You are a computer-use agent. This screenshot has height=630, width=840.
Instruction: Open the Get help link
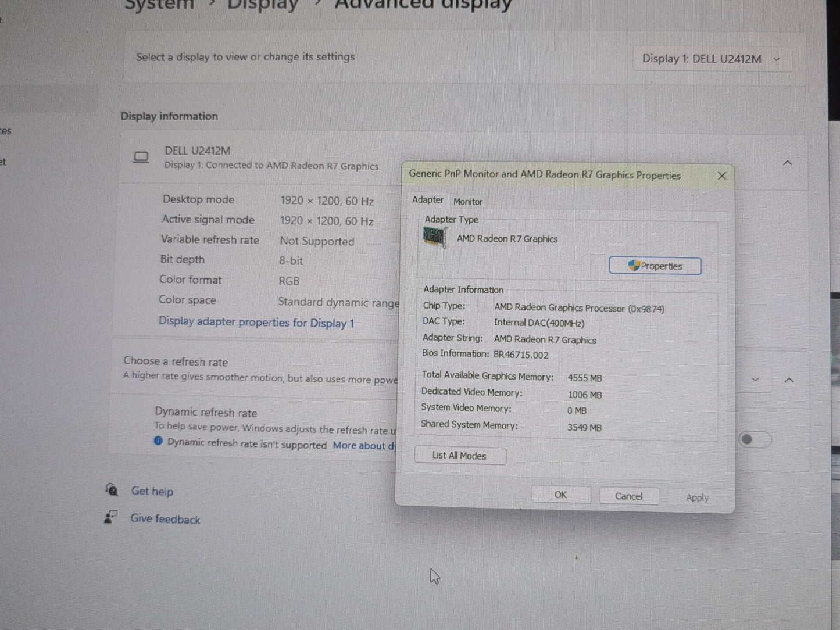152,491
